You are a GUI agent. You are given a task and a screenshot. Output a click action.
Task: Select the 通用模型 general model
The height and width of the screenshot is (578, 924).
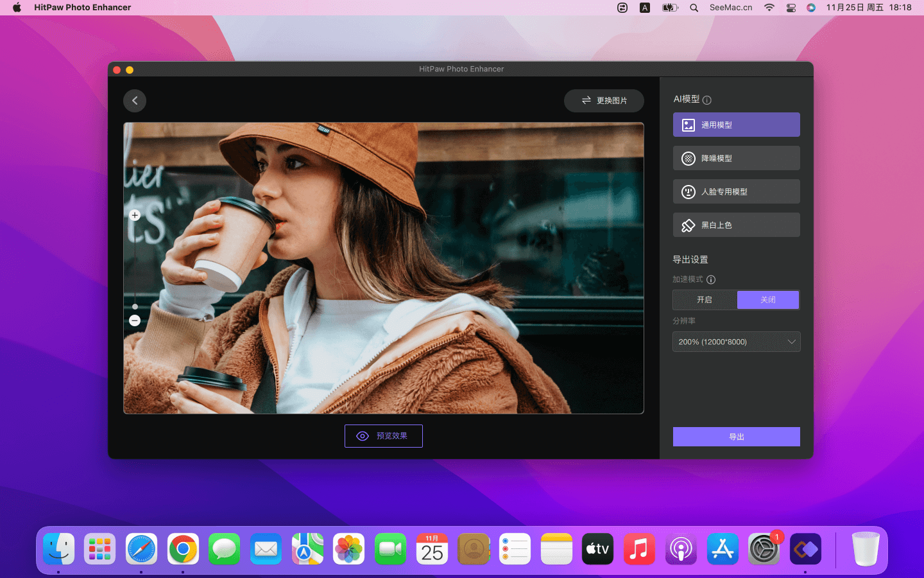(x=736, y=125)
